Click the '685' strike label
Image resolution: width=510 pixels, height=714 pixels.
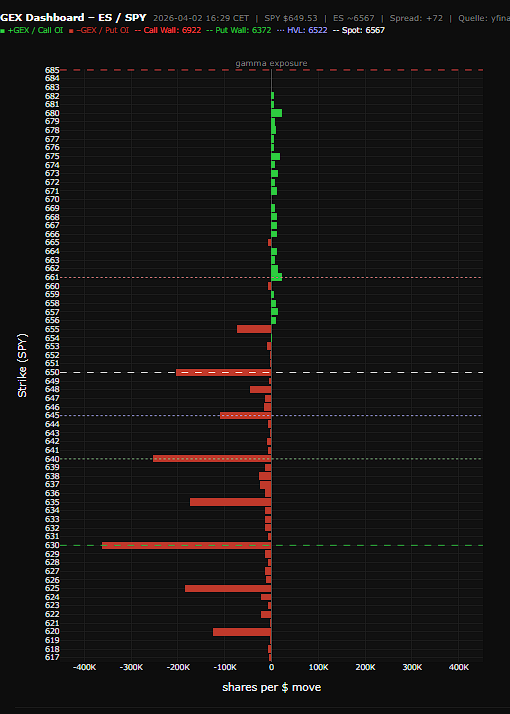[x=52, y=70]
